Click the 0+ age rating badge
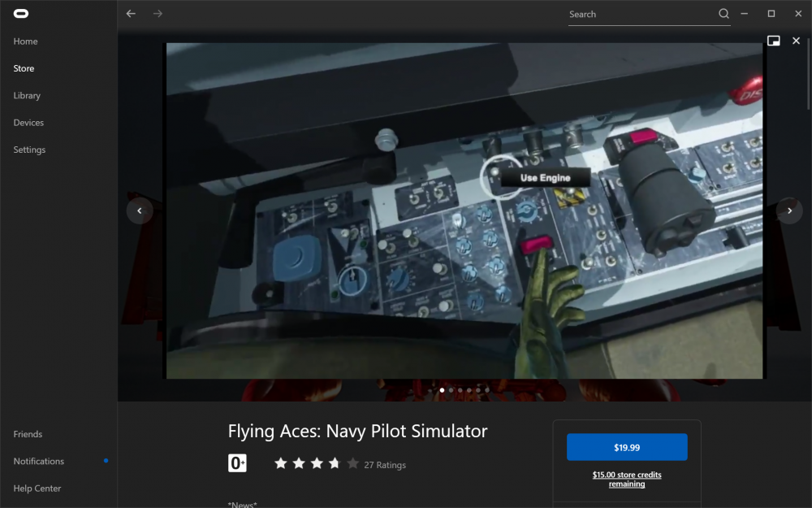This screenshot has height=508, width=812. 237,463
